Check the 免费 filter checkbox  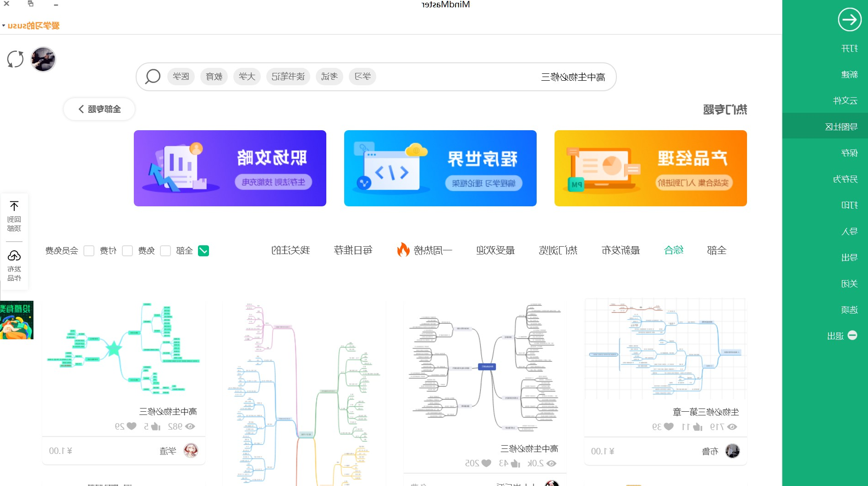point(165,250)
